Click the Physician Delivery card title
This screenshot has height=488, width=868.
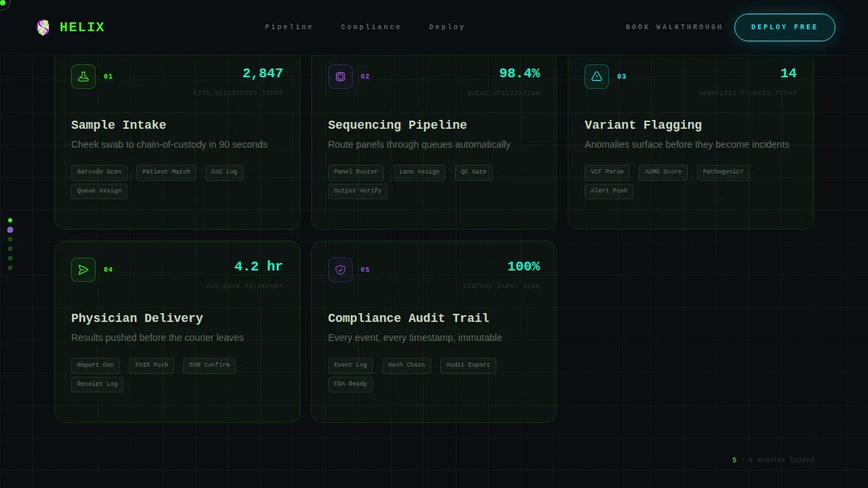click(137, 319)
